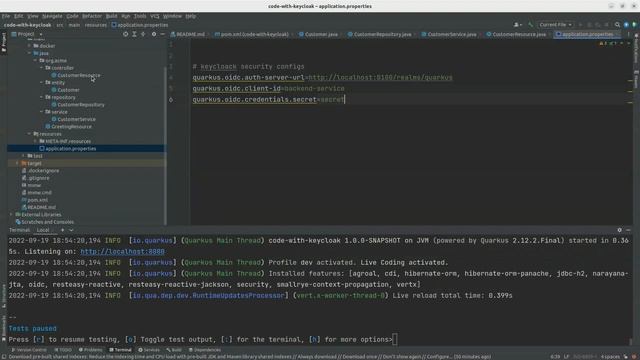Collapse the java folder
640x360 pixels.
[x=29, y=53]
